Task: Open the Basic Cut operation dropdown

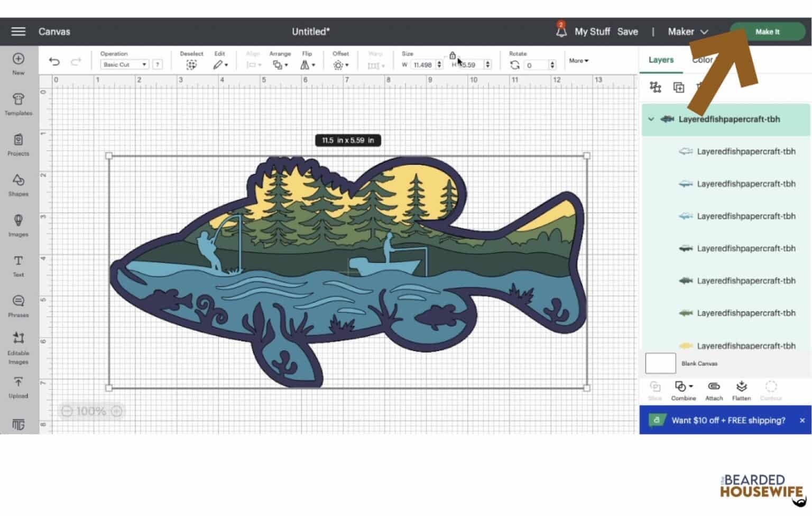Action: click(124, 64)
